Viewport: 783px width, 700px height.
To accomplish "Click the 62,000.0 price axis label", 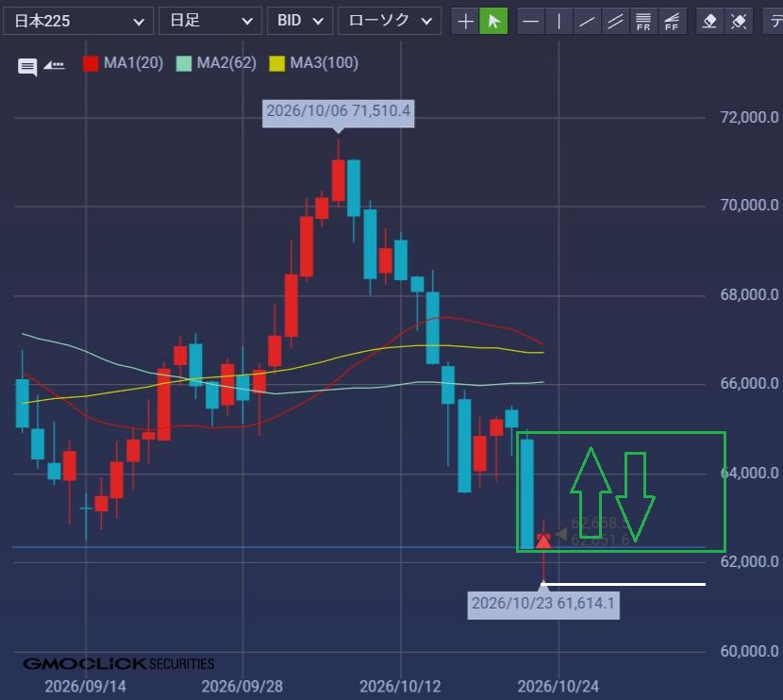I will (749, 561).
